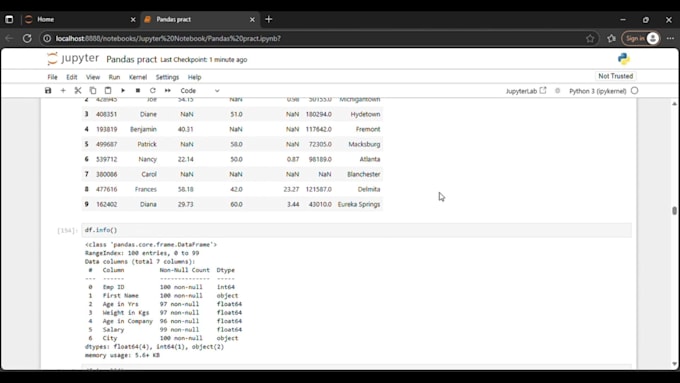Viewport: 680px width, 383px height.
Task: Close the Home browser tab
Action: tap(133, 20)
